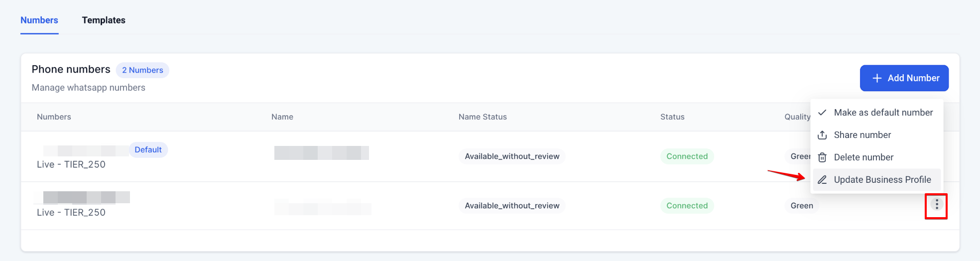Select Share number from the menu

[862, 135]
